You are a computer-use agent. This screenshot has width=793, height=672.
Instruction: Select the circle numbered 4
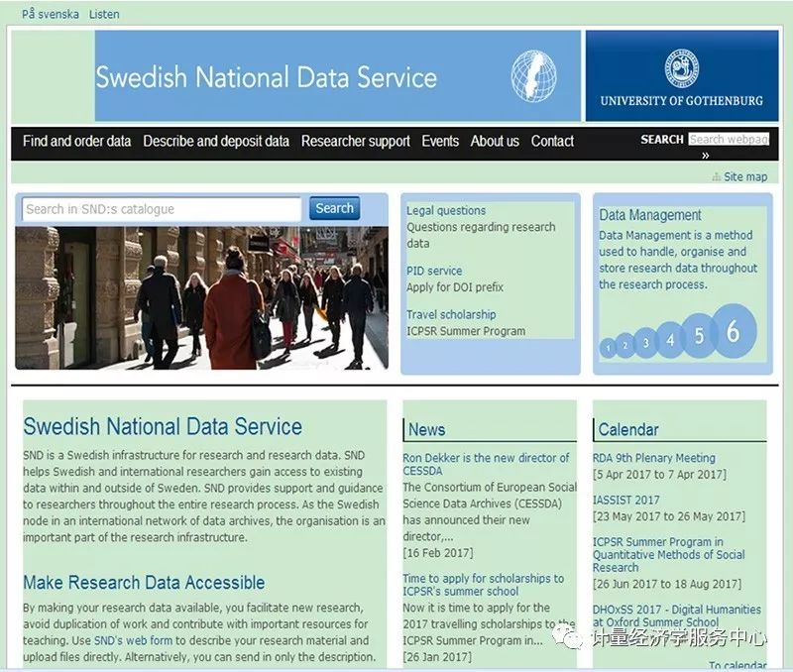[670, 341]
